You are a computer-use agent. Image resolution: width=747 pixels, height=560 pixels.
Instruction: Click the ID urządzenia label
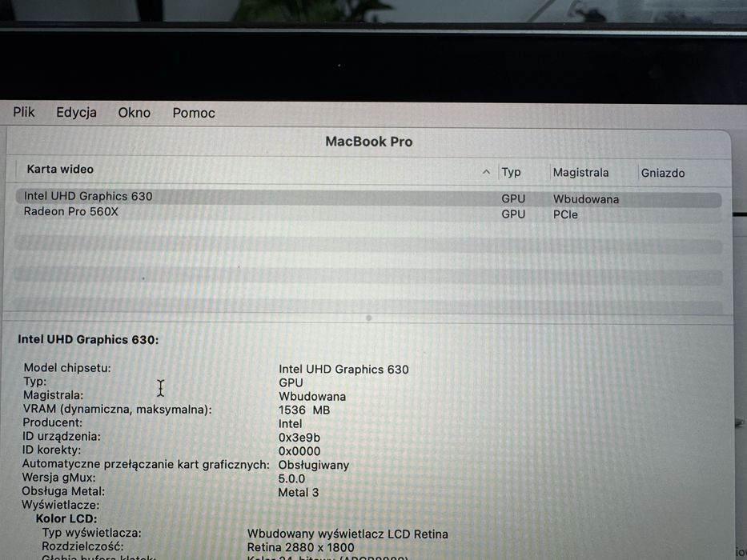pyautogui.click(x=62, y=436)
